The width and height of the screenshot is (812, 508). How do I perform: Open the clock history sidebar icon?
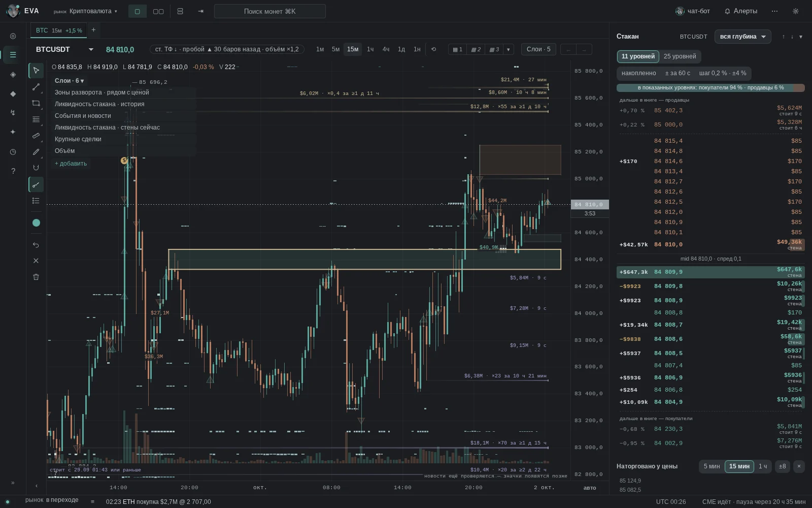pyautogui.click(x=13, y=152)
